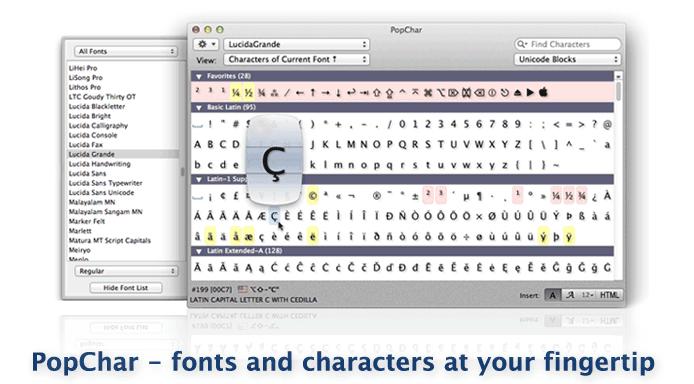Screen dimensions: 694x384
Task: Click the Apple logo favorite character
Action: [x=543, y=92]
